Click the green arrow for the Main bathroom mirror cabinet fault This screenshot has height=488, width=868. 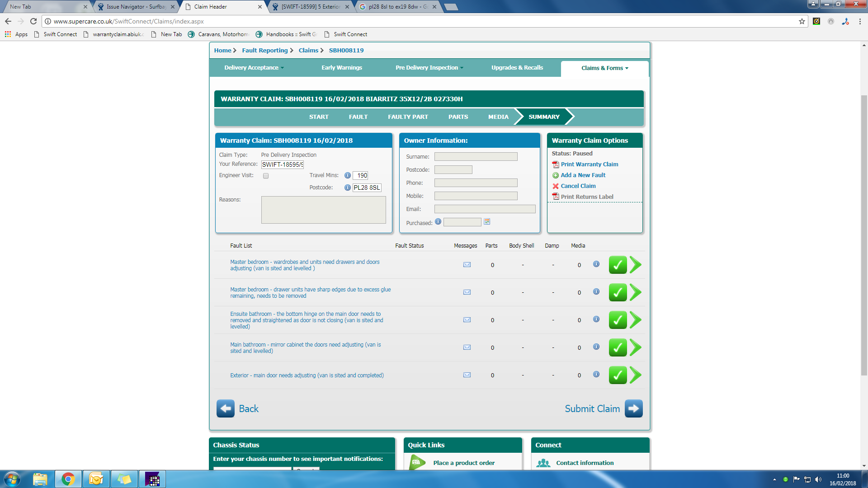636,347
